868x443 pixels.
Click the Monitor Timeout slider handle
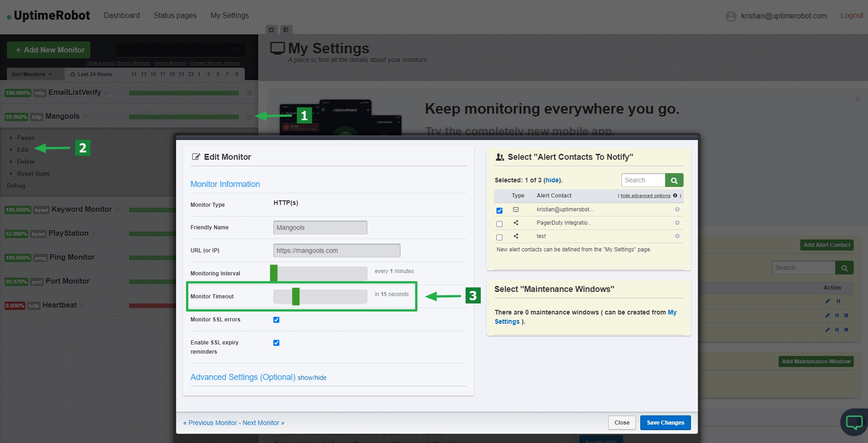point(296,296)
